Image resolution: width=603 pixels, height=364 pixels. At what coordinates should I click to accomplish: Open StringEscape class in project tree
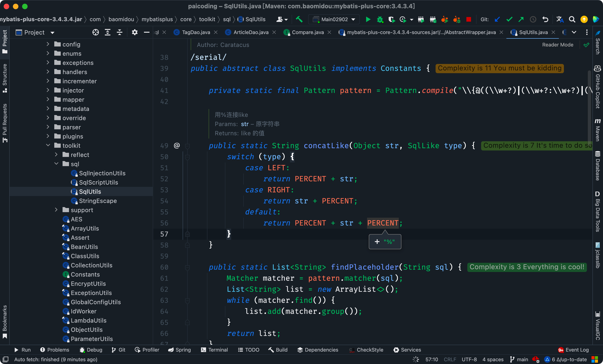pyautogui.click(x=98, y=201)
